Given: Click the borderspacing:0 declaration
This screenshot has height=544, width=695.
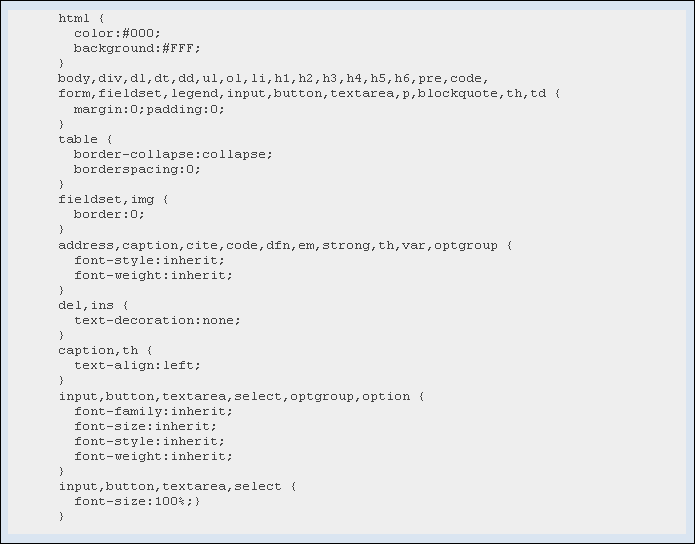Looking at the screenshot, I should click(x=137, y=169).
